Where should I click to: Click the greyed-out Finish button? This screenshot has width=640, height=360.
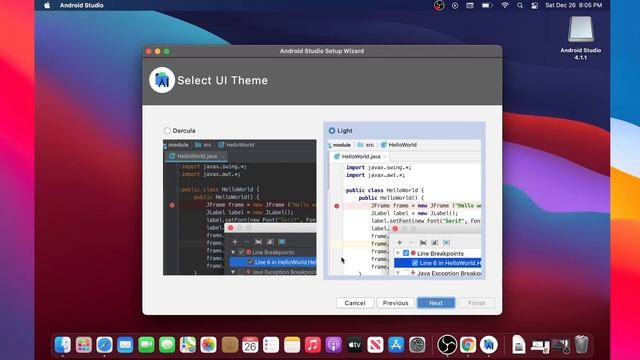pos(477,303)
